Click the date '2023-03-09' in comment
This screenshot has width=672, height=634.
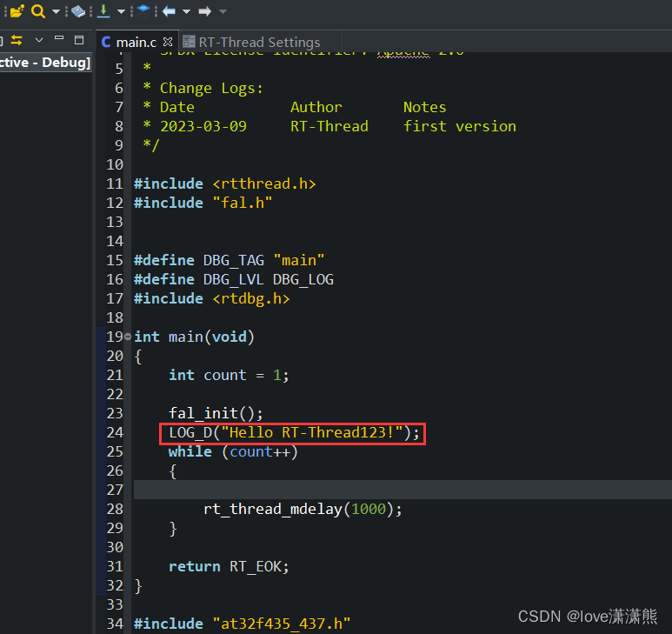click(x=203, y=126)
